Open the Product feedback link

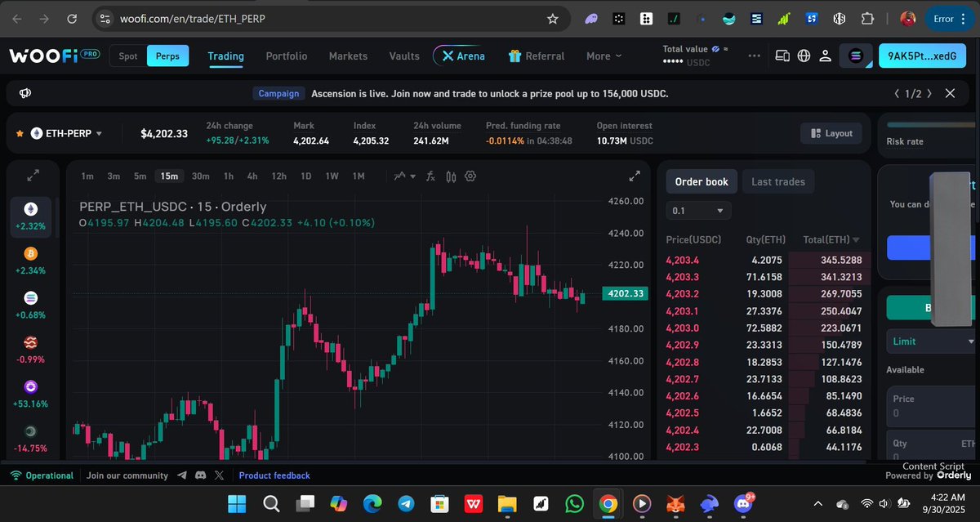click(274, 475)
